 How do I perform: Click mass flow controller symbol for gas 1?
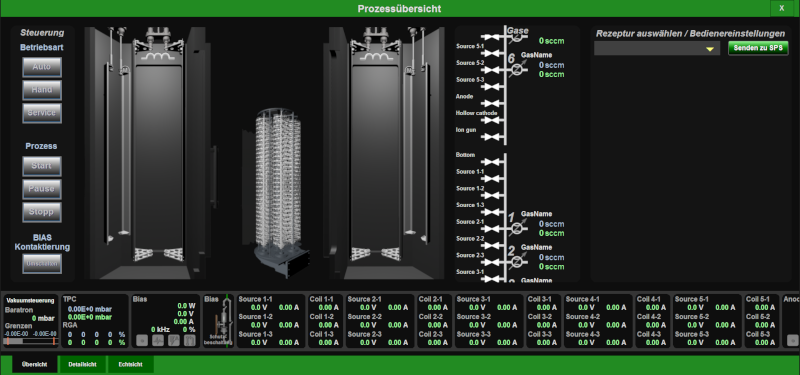click(x=517, y=229)
